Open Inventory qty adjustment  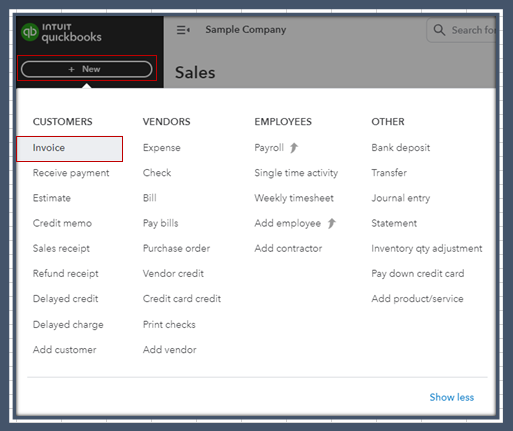[427, 249]
